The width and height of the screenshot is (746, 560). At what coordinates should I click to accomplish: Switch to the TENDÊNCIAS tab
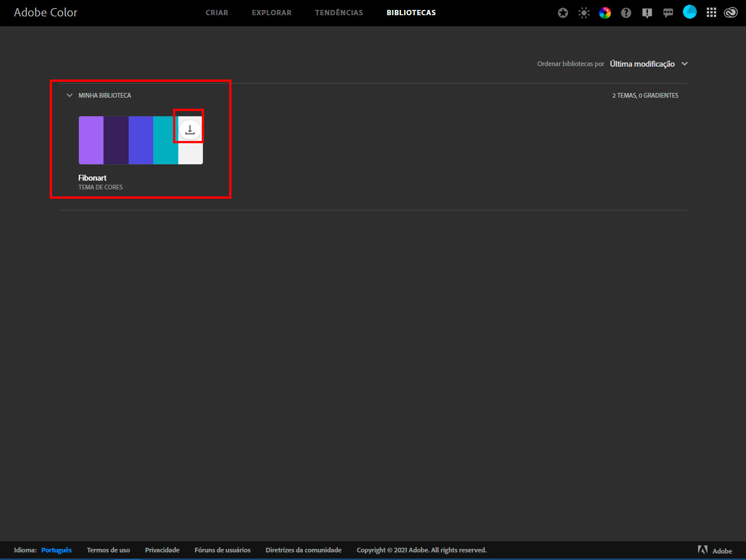point(339,13)
